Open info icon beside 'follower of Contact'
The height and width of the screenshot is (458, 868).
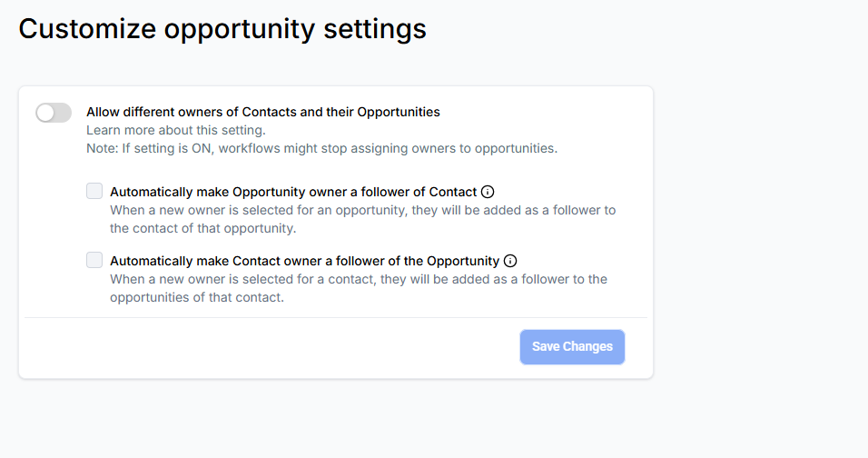(x=488, y=192)
